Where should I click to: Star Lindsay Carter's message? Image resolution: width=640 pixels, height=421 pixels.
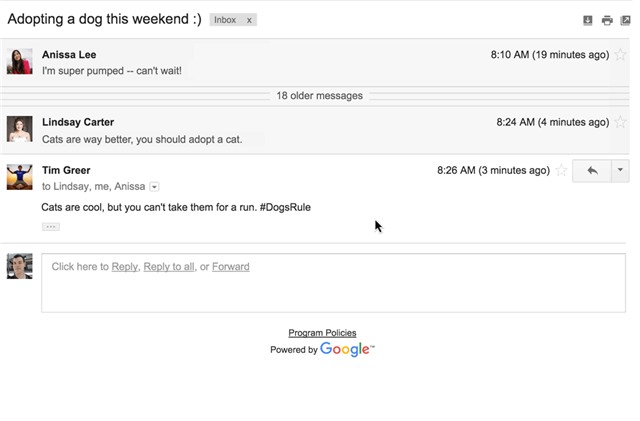(621, 123)
